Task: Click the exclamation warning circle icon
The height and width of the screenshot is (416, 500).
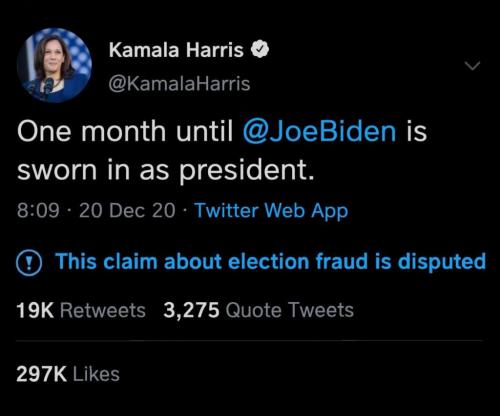Action: pos(29,263)
